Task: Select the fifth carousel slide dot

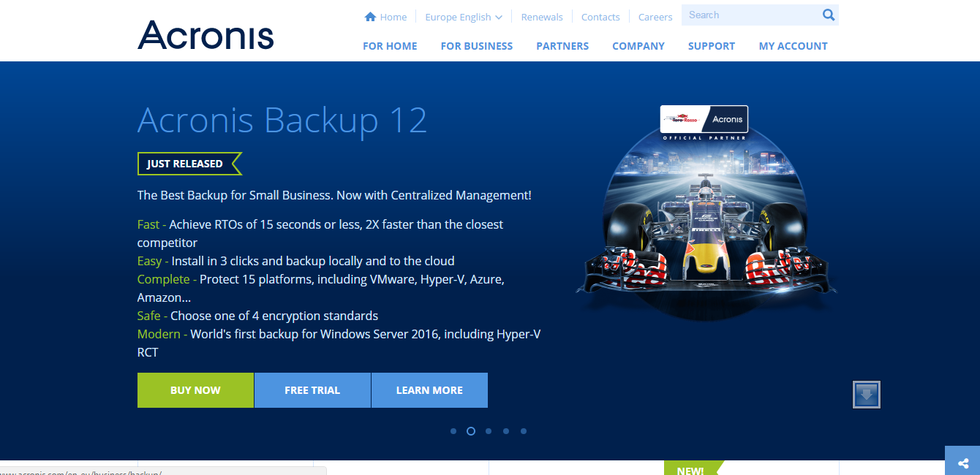Action: [524, 431]
